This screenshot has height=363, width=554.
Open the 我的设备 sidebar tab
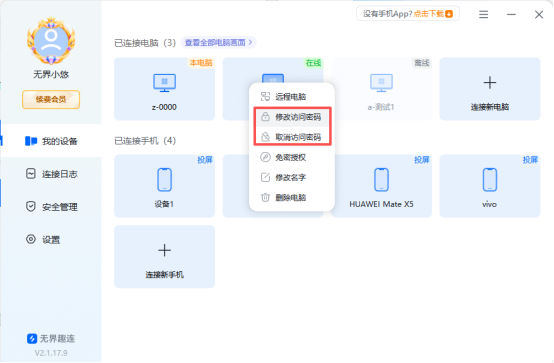coord(51,141)
